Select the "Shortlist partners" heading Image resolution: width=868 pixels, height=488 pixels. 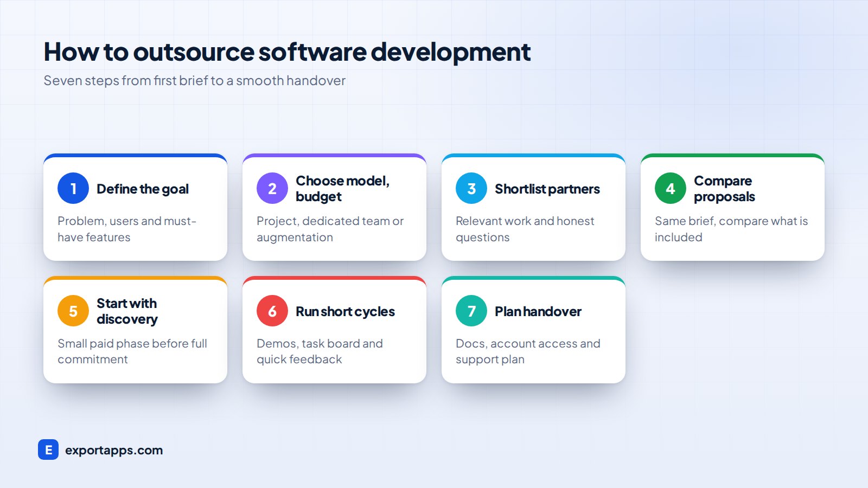click(547, 189)
